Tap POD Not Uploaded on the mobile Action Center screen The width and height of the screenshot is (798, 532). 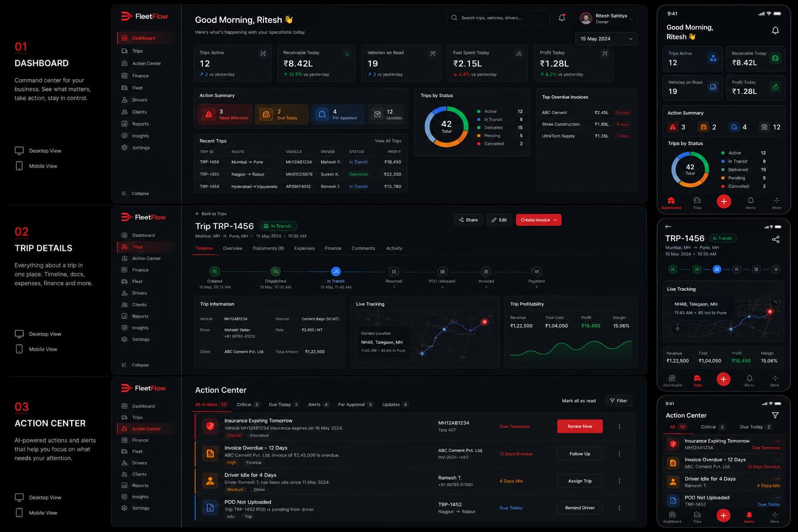coord(723,501)
